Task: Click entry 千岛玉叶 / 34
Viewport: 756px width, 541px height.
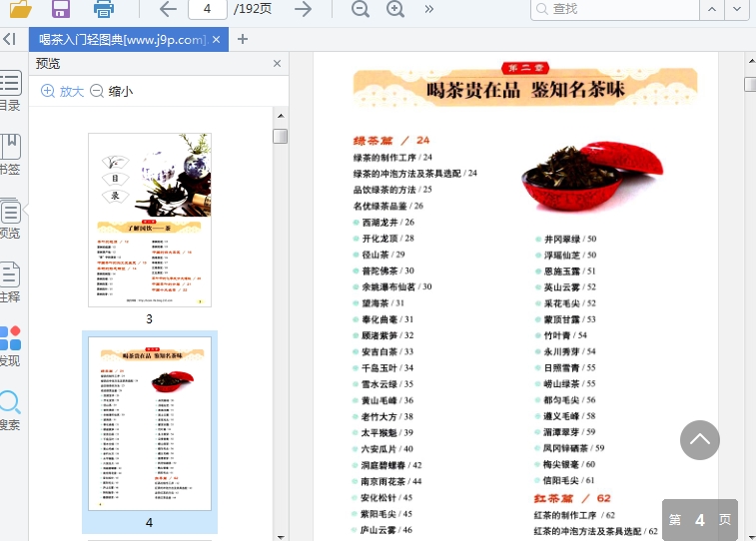Action: (x=387, y=368)
